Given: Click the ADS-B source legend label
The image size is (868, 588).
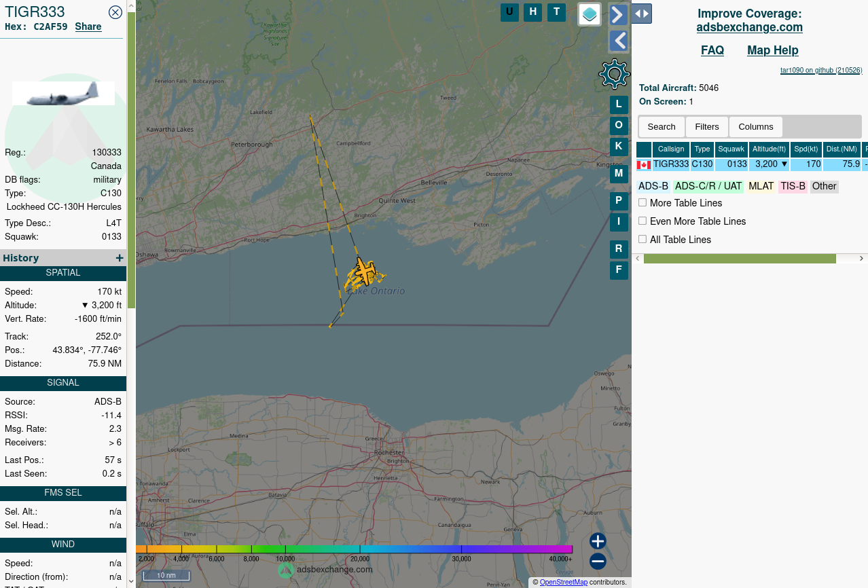Looking at the screenshot, I should pyautogui.click(x=653, y=186).
